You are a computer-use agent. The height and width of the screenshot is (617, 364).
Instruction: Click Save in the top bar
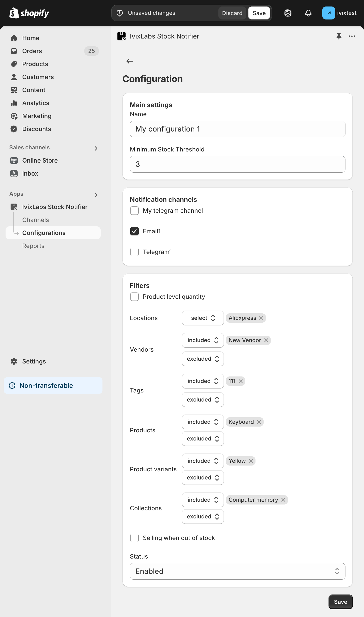(x=259, y=13)
